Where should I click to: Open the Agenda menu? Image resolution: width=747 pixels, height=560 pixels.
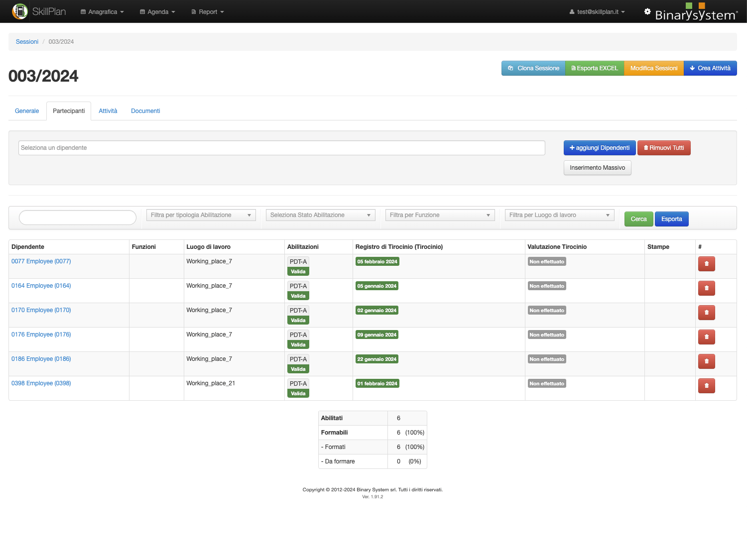157,12
